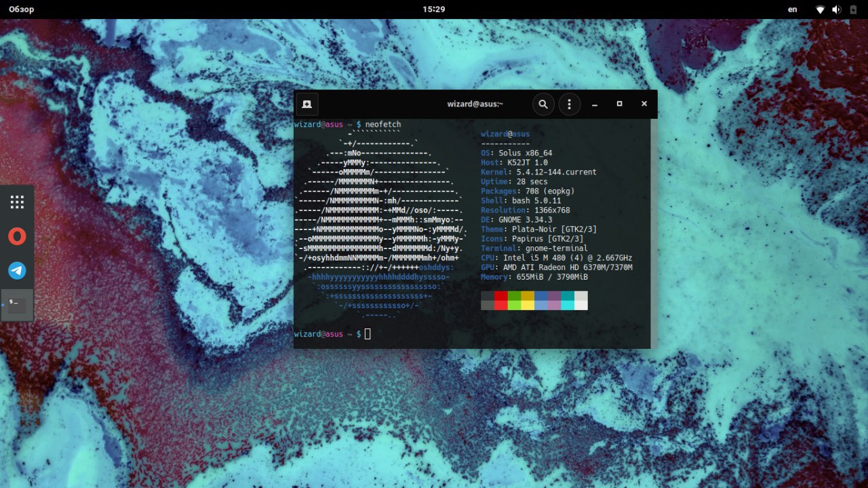The height and width of the screenshot is (488, 868).
Task: Select the Terminal icon in the dock
Action: pyautogui.click(x=17, y=305)
